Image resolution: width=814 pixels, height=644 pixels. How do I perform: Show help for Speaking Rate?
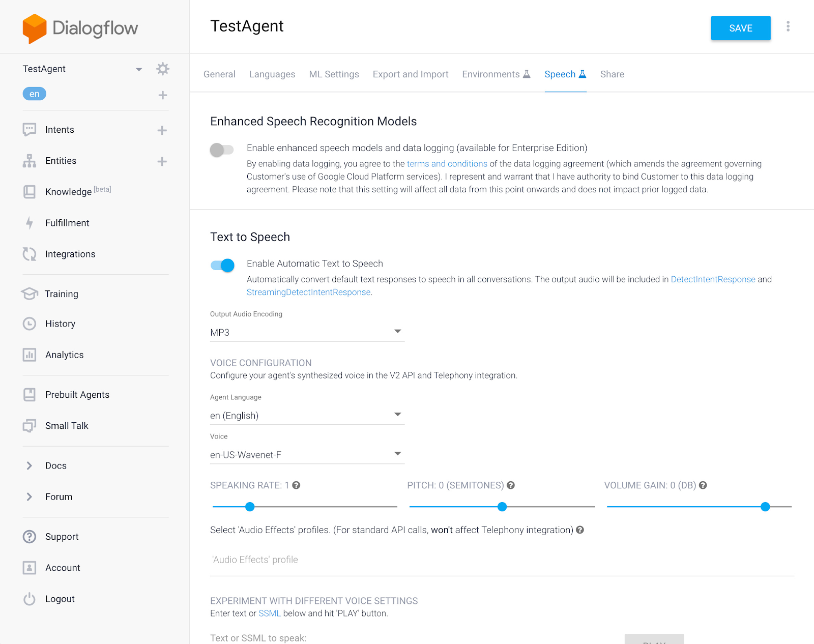point(296,485)
